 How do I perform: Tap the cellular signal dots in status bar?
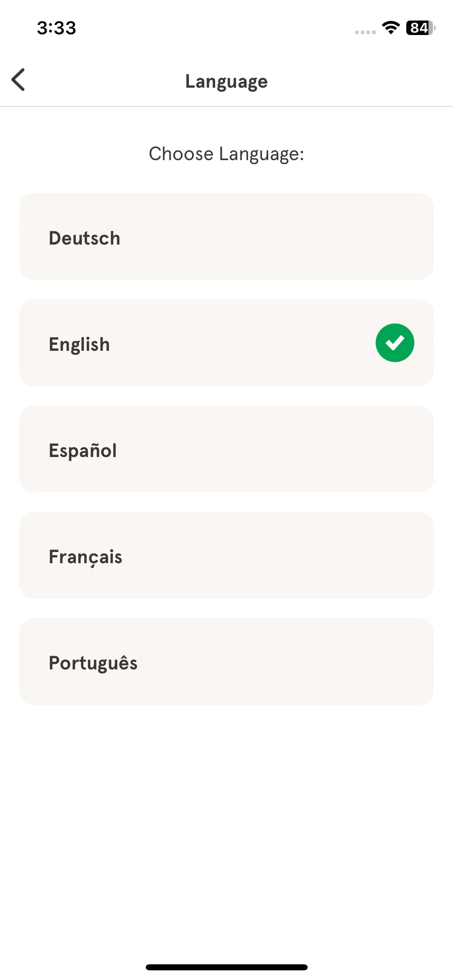click(x=365, y=32)
